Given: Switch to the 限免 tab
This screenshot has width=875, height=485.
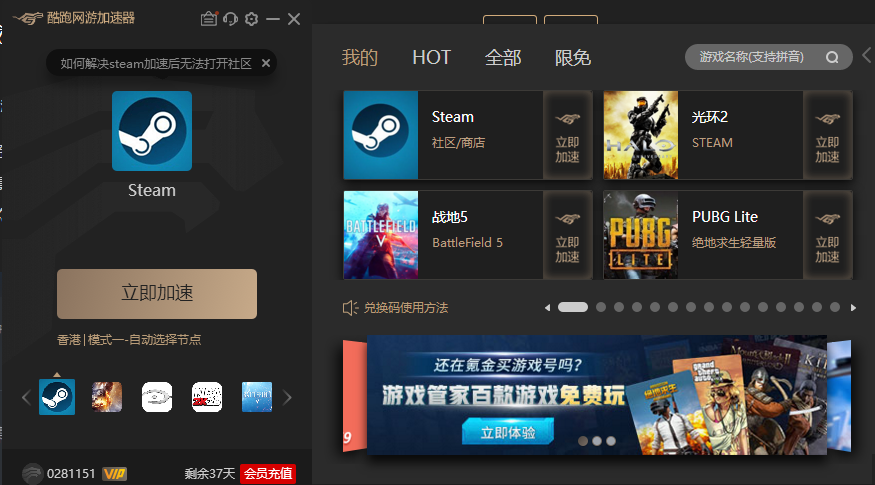Looking at the screenshot, I should click(573, 57).
